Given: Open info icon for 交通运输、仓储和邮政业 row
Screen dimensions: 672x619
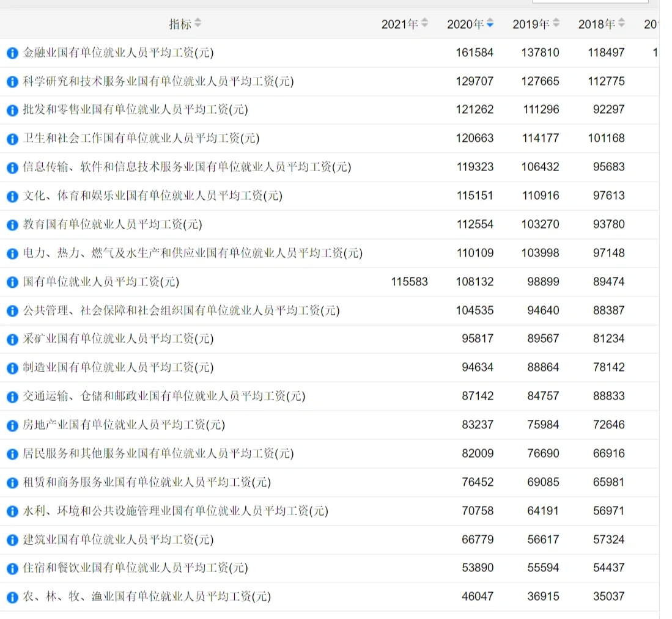Looking at the screenshot, I should pyautogui.click(x=12, y=397).
